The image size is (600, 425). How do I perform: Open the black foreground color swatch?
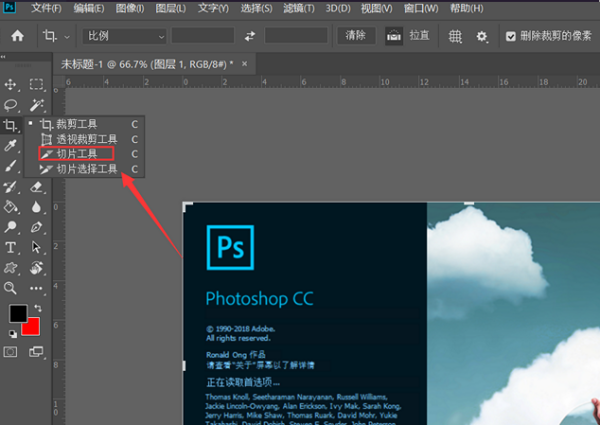(x=17, y=313)
